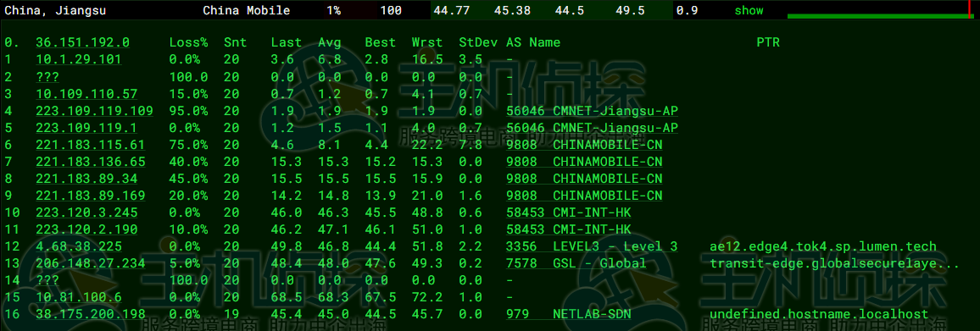980x331 pixels.
Task: Open IP link 10.1.29.101
Action: tap(79, 59)
